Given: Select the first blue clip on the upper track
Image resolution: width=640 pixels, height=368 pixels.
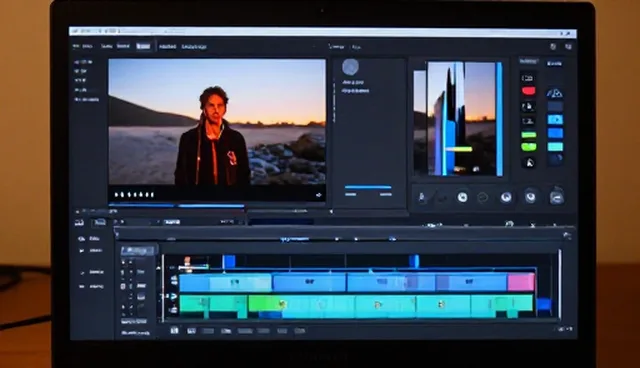Looking at the screenshot, I should coord(225,282).
